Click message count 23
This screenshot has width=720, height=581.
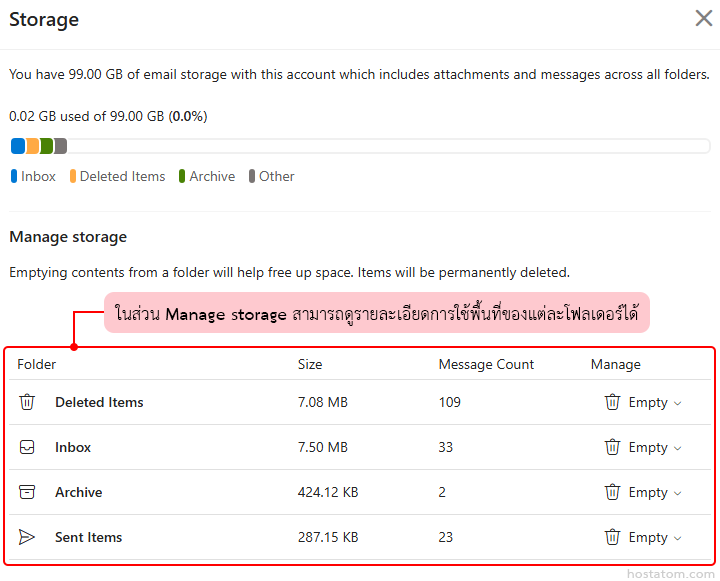click(445, 537)
